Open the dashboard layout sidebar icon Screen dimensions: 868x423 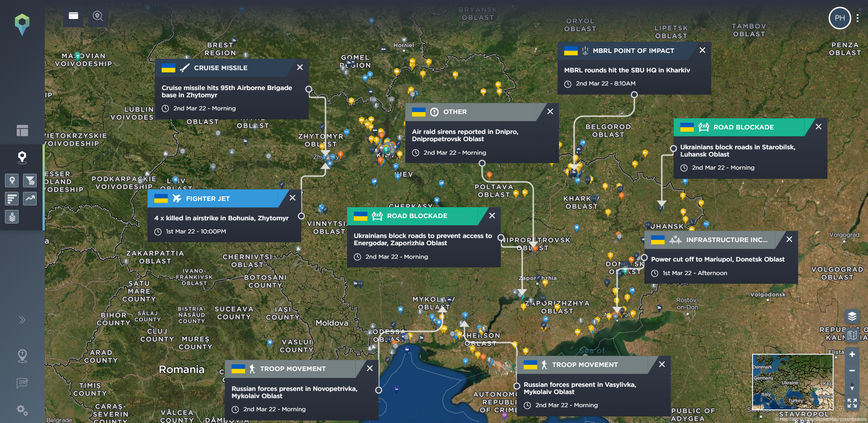click(22, 130)
